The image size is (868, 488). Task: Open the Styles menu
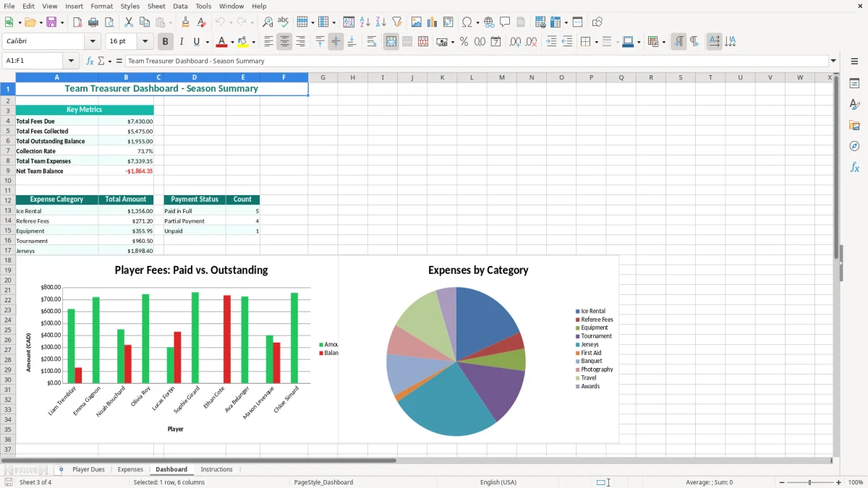(130, 6)
